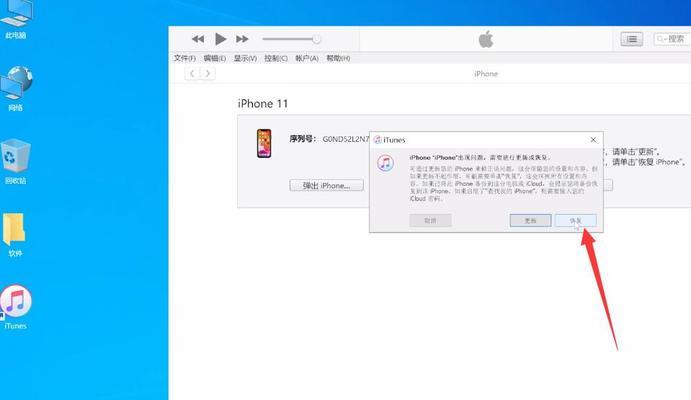This screenshot has height=400, width=691.
Task: Click the serial number G0ND52L2N7 text
Action: 346,139
